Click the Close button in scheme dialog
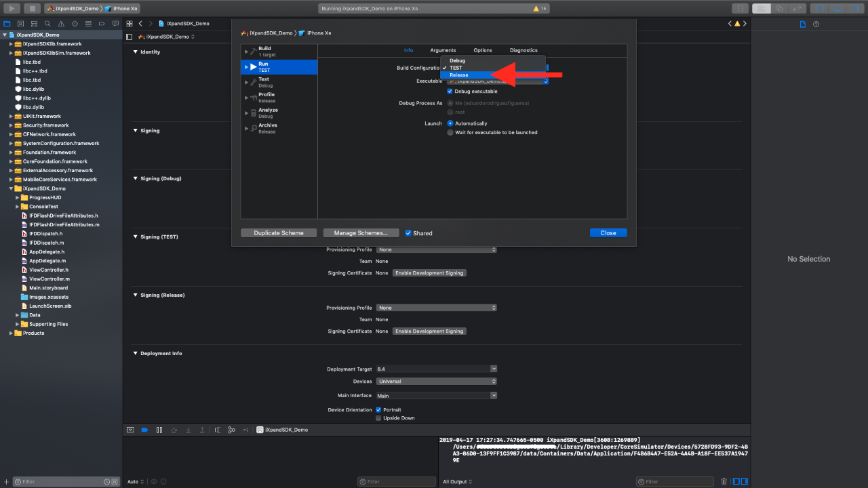Image resolution: width=868 pixels, height=488 pixels. [x=608, y=232]
